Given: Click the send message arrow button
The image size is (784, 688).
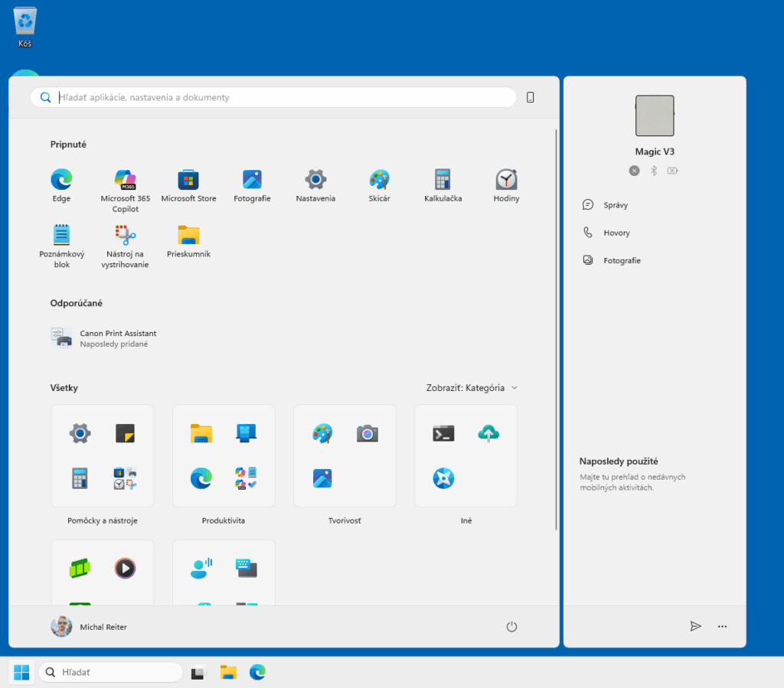Looking at the screenshot, I should coord(696,626).
